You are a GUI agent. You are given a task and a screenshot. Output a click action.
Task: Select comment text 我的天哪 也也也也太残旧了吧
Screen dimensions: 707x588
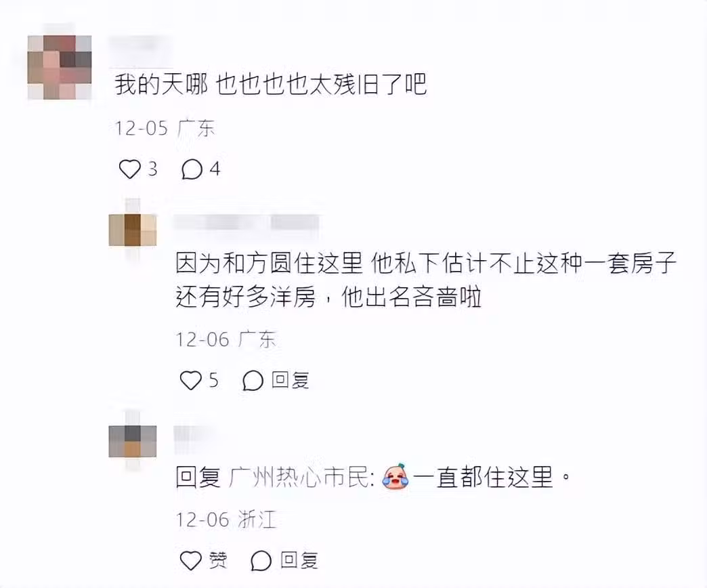coord(270,84)
